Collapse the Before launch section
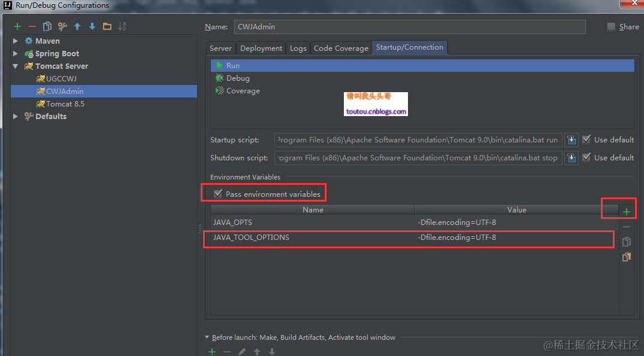 (207, 337)
